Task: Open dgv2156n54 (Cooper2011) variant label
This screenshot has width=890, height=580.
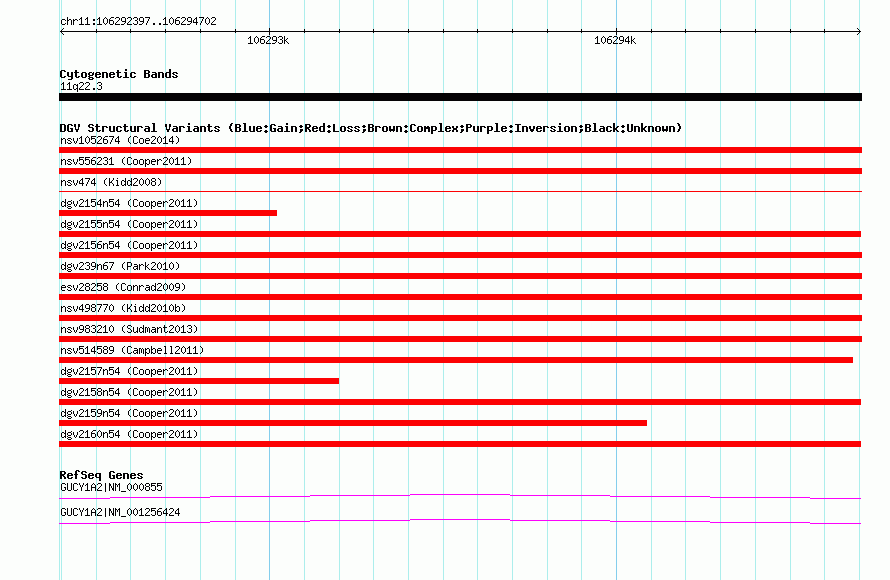Action: coord(129,245)
